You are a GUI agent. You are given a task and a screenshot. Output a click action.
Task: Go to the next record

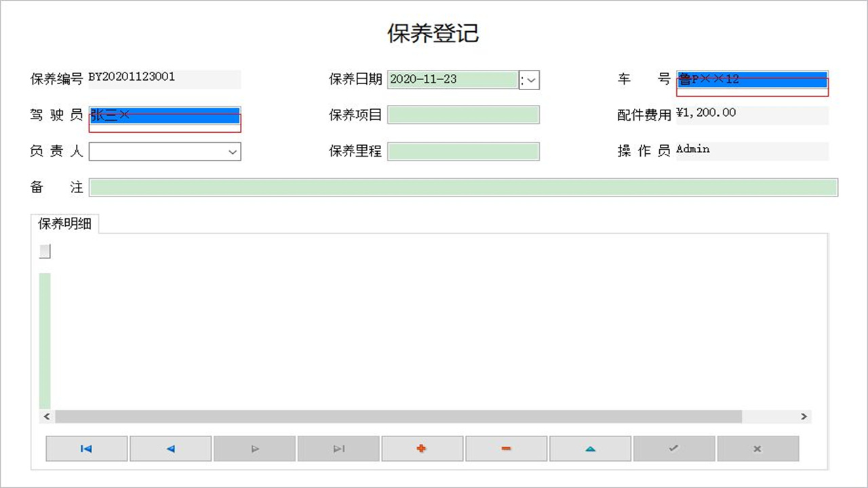(254, 448)
